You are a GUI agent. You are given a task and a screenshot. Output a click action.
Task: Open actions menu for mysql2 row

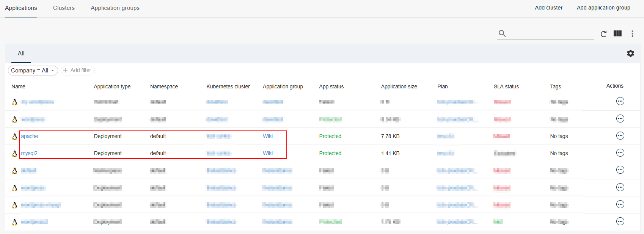[620, 153]
